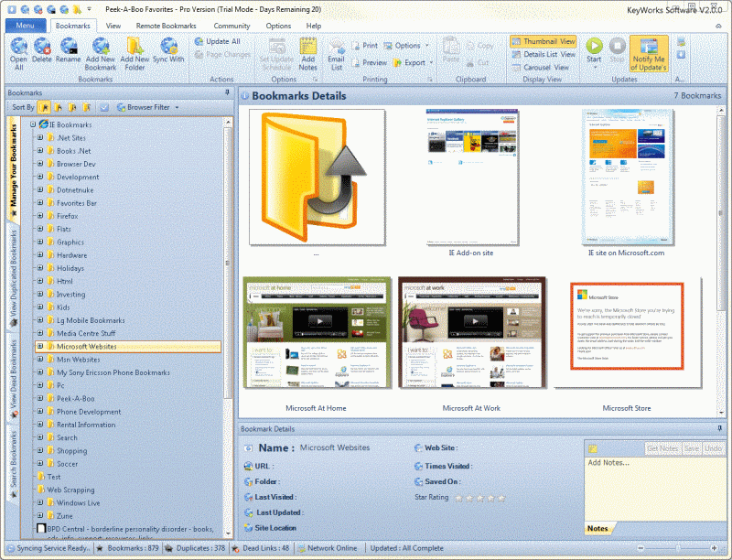Stop the running update
Image resolution: width=732 pixels, height=560 pixels.
[x=617, y=50]
